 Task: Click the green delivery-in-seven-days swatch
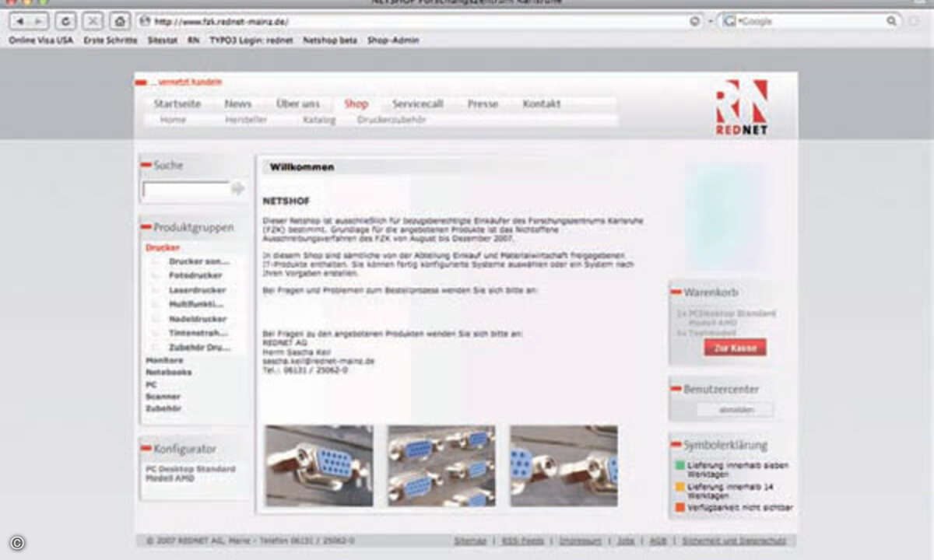click(x=679, y=466)
